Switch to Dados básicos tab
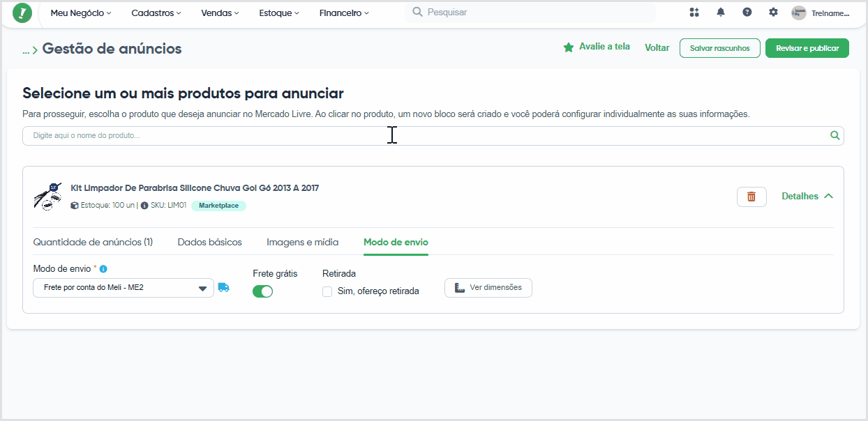Screen dimensions: 868x421 [x=210, y=242]
